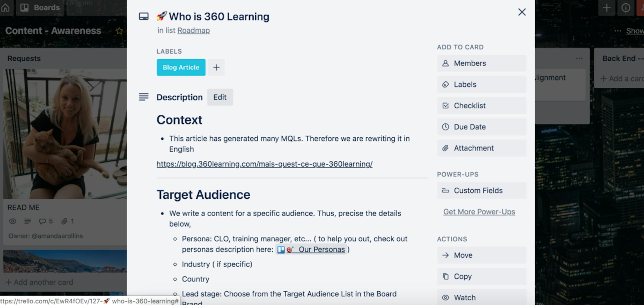The width and height of the screenshot is (644, 305).
Task: Add a new label with plus button
Action: [x=216, y=67]
